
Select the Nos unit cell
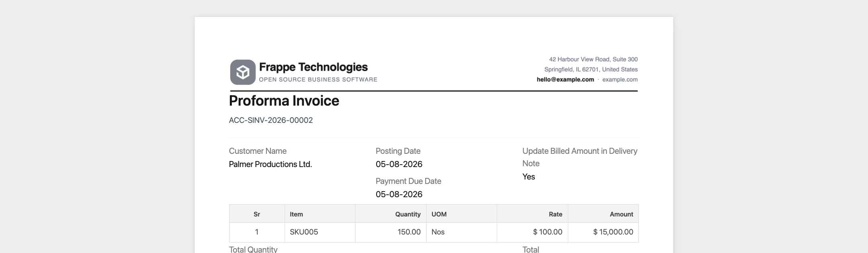(461, 232)
